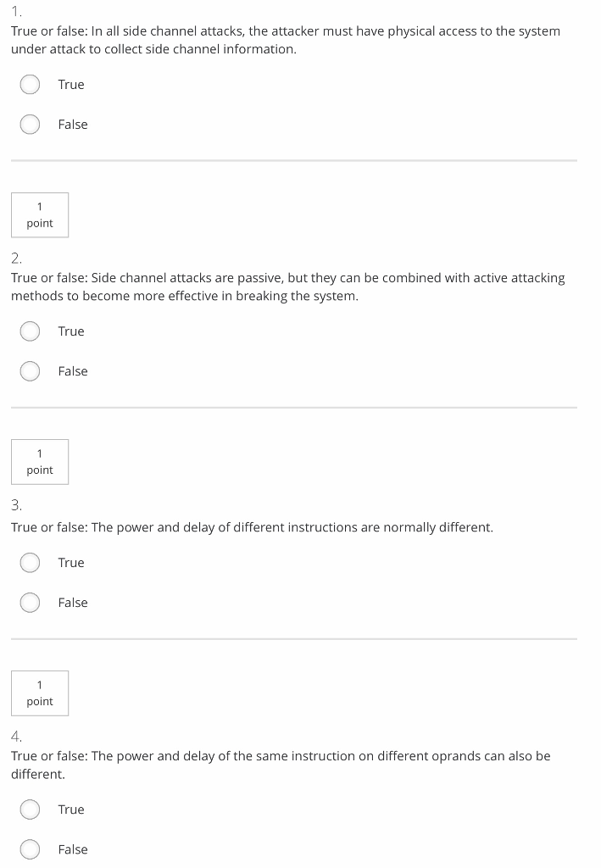Click the 1 point box above question 3
The height and width of the screenshot is (868, 601).
tap(39, 461)
